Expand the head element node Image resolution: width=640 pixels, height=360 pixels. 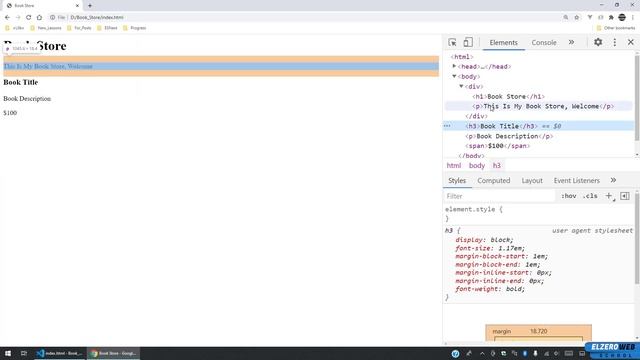pos(454,66)
